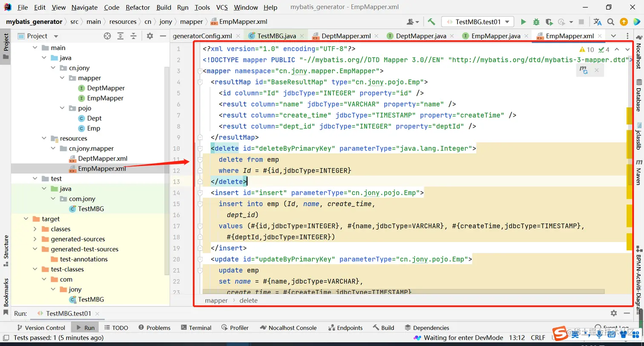Toggle the jclasslib tool window stripe
The height and width of the screenshot is (346, 644).
pos(638,136)
